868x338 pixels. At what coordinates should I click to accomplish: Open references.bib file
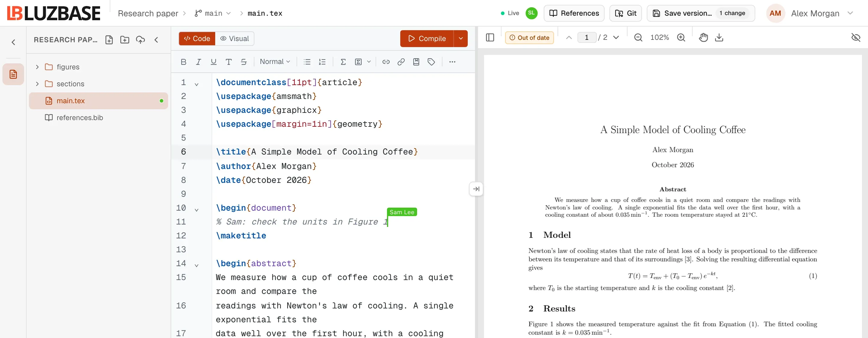tap(98, 117)
